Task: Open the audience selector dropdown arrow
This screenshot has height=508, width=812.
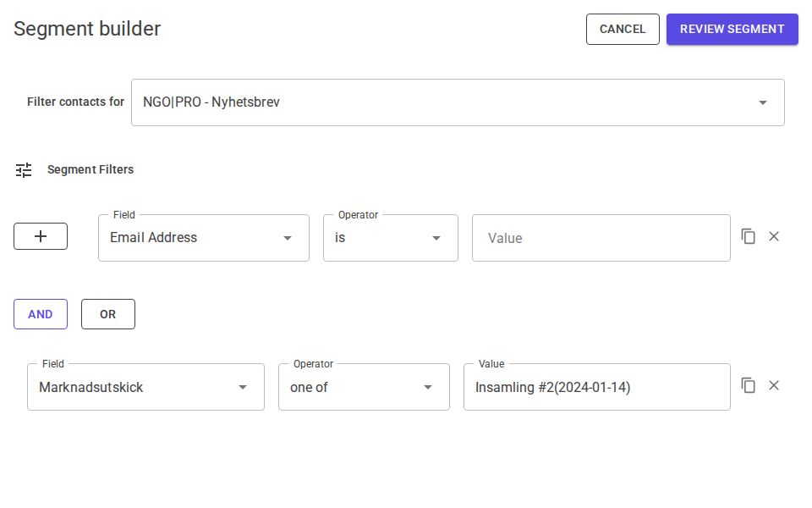Action: tap(762, 102)
